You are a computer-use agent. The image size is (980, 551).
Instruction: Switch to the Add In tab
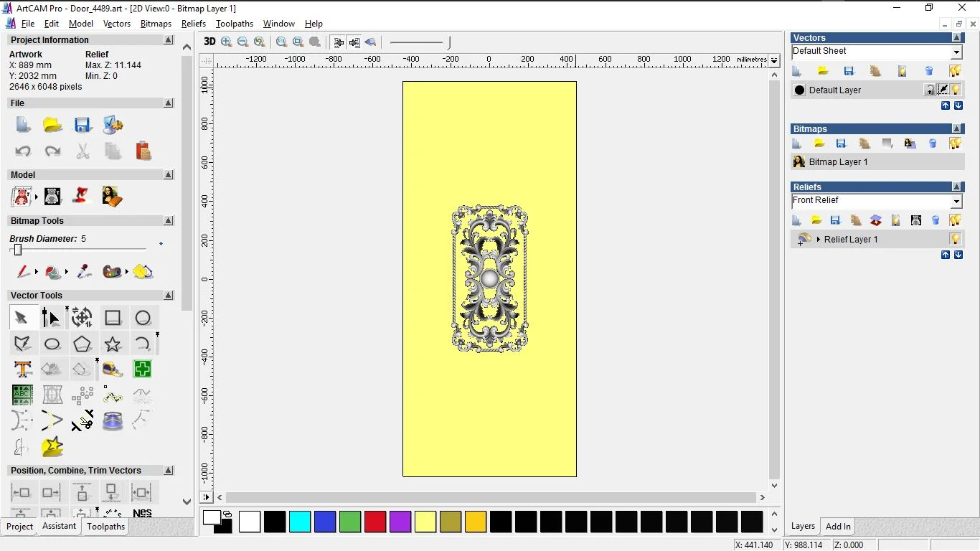[x=838, y=526]
